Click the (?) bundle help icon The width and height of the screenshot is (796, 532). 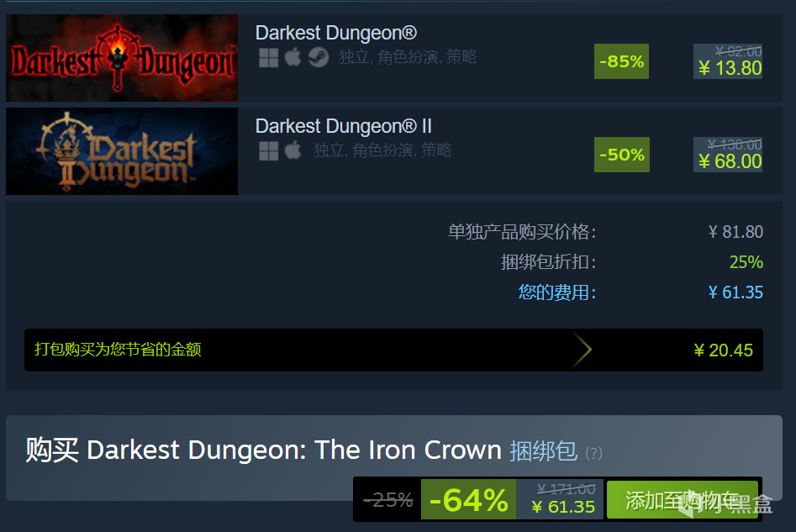coord(593,453)
